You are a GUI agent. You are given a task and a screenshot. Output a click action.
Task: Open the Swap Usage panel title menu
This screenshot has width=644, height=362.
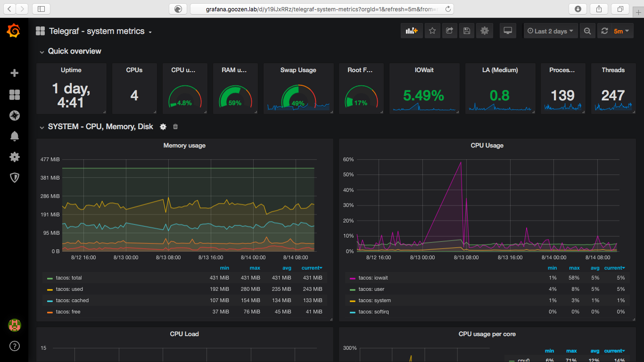pyautogui.click(x=298, y=70)
